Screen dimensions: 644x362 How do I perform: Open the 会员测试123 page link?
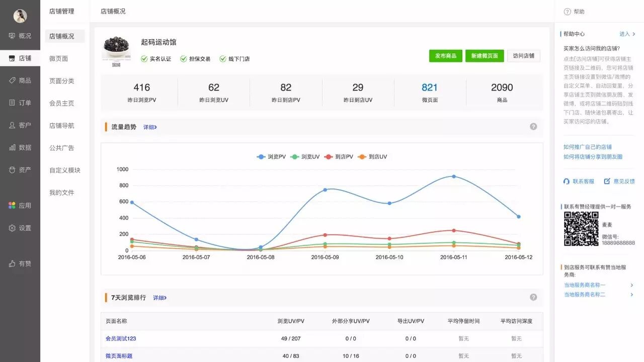coord(121,338)
